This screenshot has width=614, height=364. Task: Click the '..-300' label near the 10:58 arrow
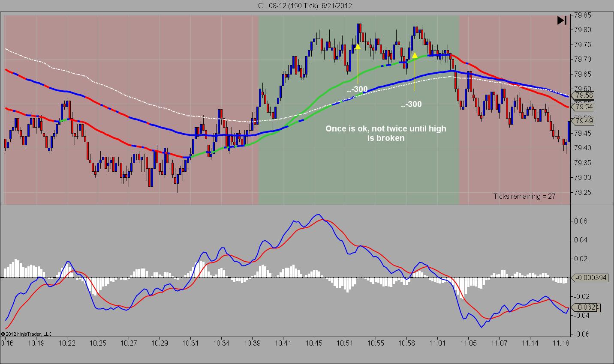[411, 104]
